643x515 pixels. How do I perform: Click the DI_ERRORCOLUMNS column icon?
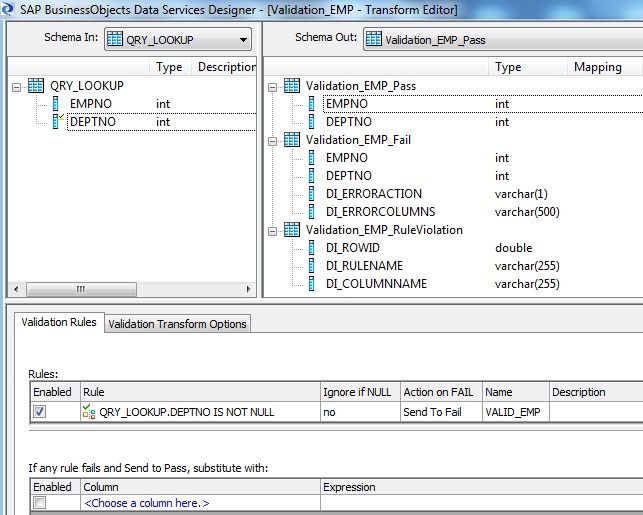pos(312,212)
